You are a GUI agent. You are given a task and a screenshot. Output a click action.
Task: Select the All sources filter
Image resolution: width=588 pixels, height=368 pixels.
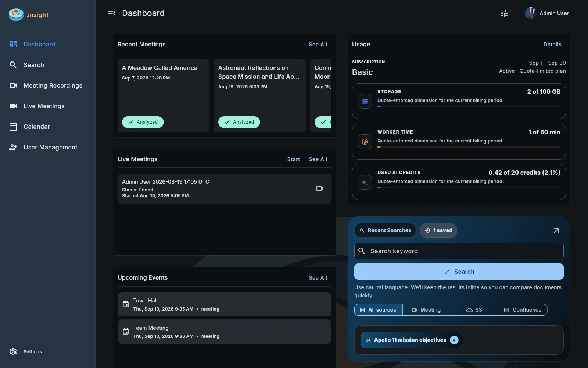[x=379, y=310]
